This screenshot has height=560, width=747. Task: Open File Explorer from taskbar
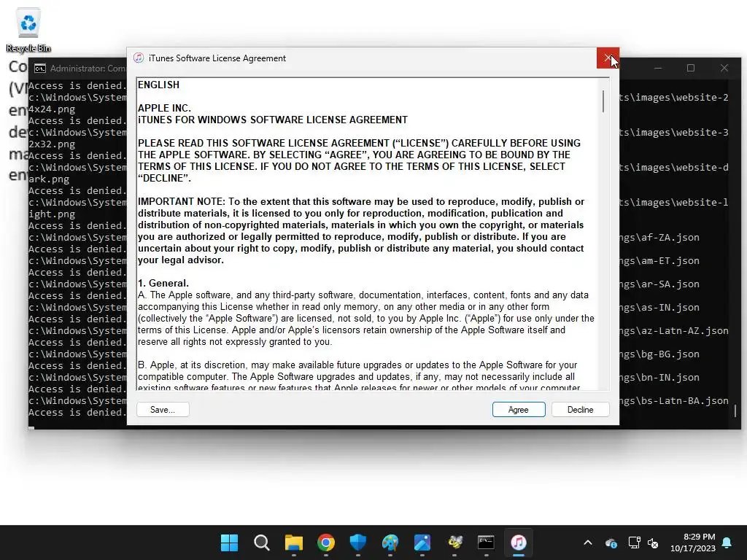pos(294,542)
